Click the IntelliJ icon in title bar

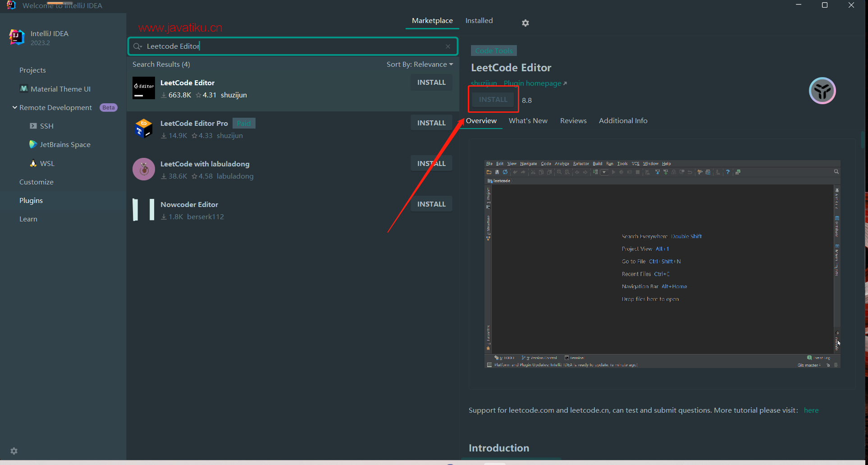[11, 5]
